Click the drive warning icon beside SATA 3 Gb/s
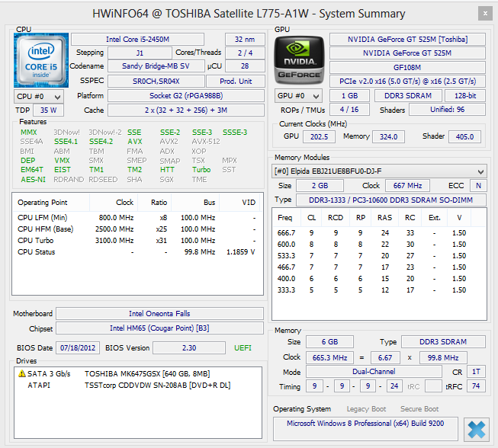 tap(22, 373)
